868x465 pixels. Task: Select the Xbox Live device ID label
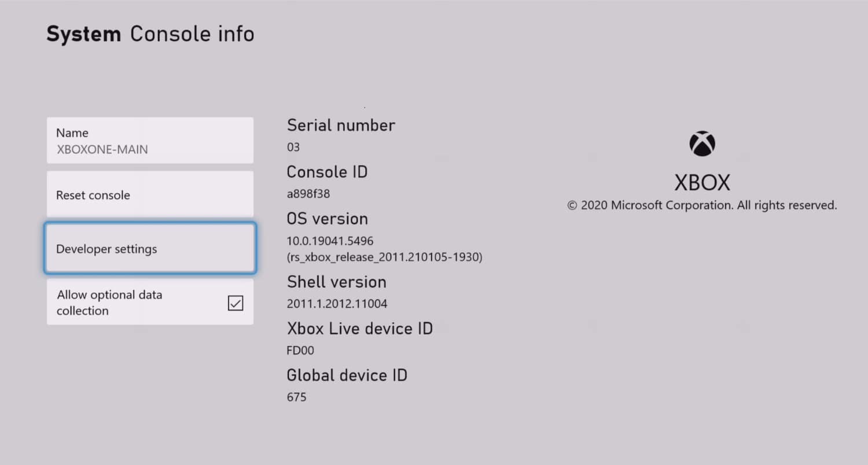coord(360,329)
